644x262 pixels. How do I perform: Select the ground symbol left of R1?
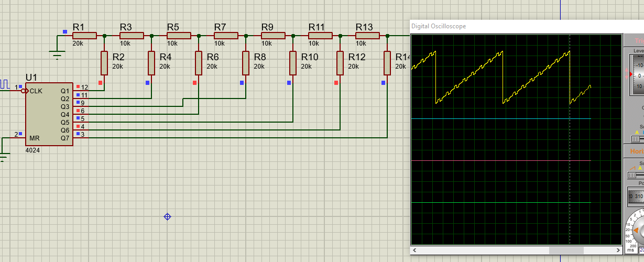coord(57,52)
